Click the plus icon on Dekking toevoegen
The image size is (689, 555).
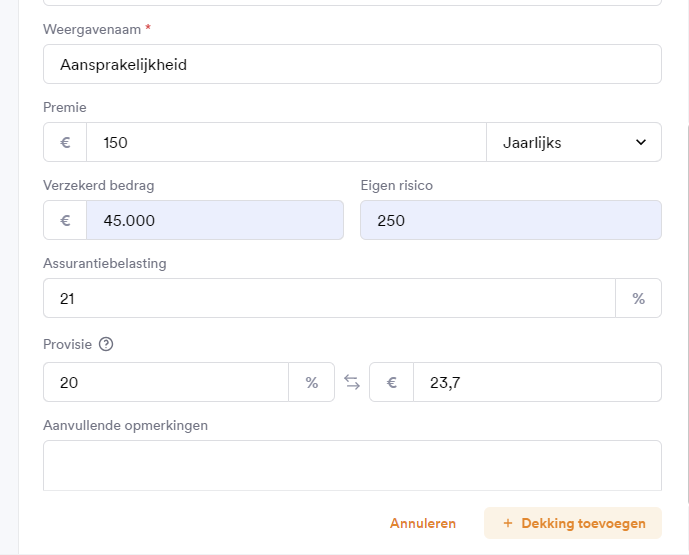pyautogui.click(x=508, y=523)
